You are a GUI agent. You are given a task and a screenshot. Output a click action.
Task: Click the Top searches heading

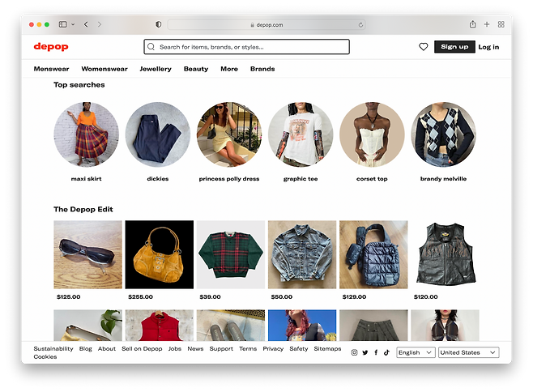tap(79, 85)
